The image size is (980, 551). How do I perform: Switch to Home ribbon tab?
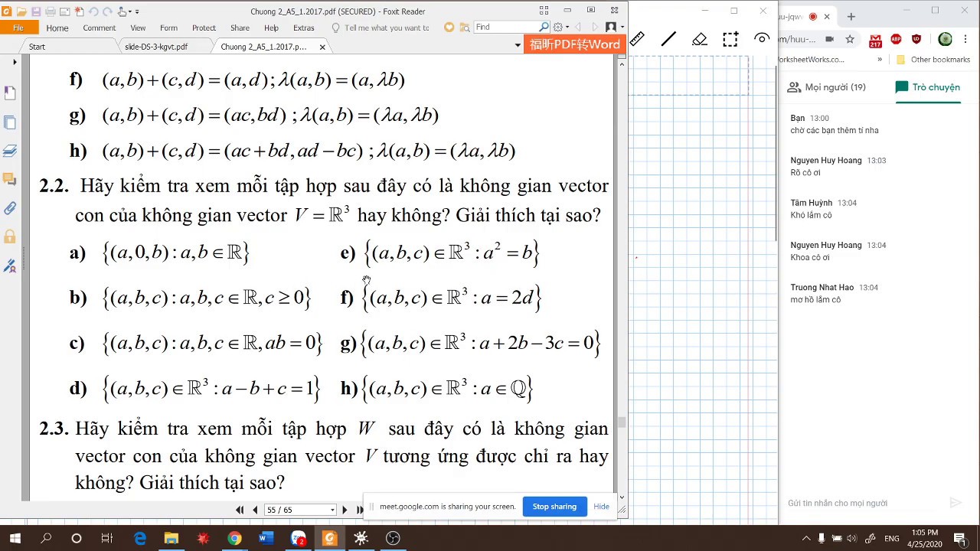pyautogui.click(x=57, y=28)
